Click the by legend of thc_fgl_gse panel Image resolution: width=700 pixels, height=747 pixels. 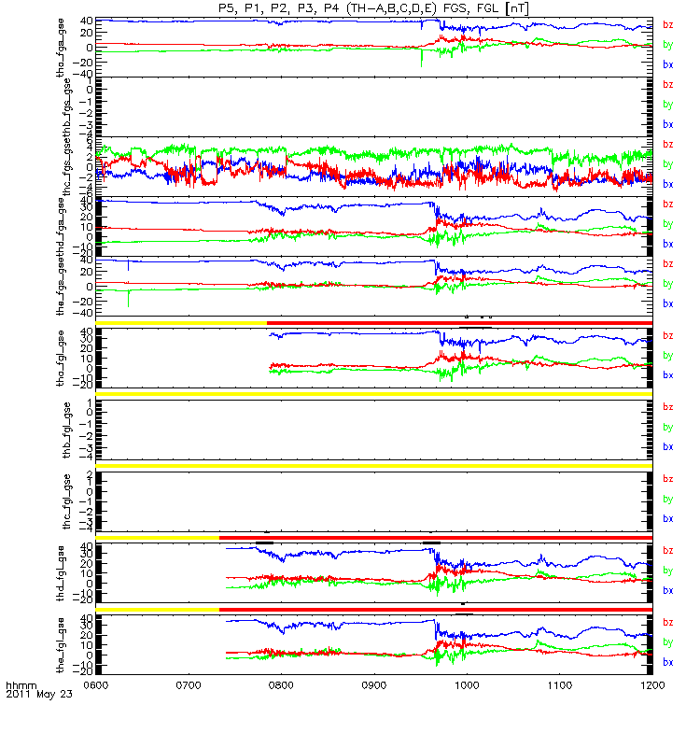click(x=668, y=500)
